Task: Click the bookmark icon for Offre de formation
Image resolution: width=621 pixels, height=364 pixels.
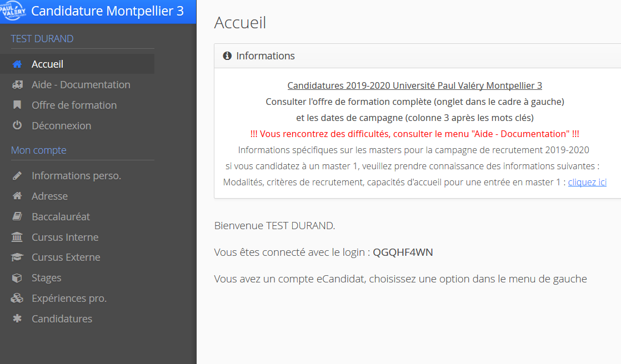Action: tap(17, 105)
